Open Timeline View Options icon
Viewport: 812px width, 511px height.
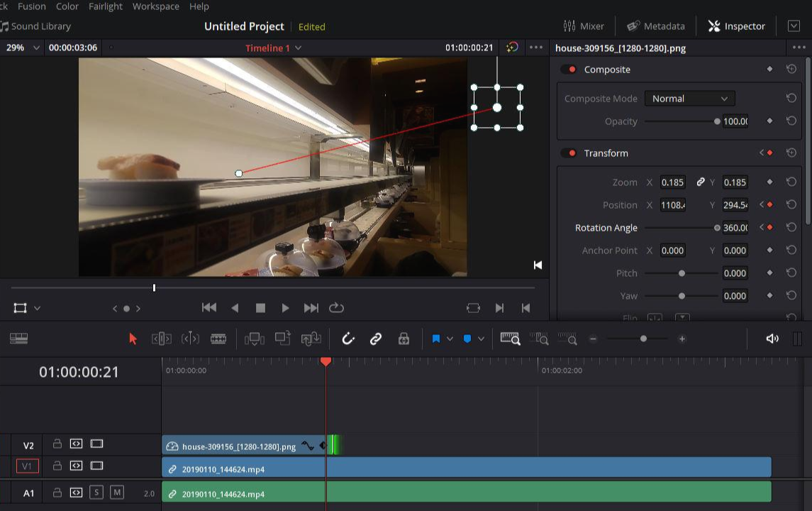[x=18, y=339]
